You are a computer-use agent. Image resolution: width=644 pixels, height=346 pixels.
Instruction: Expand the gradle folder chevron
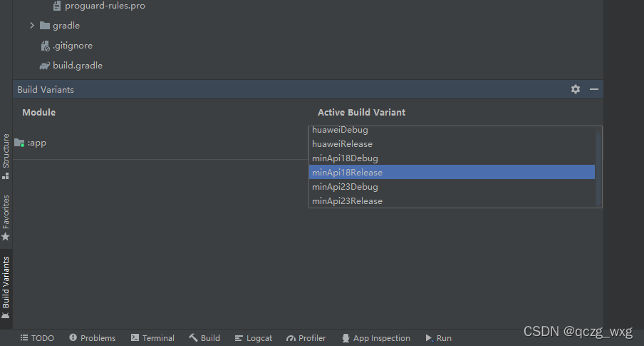click(32, 26)
